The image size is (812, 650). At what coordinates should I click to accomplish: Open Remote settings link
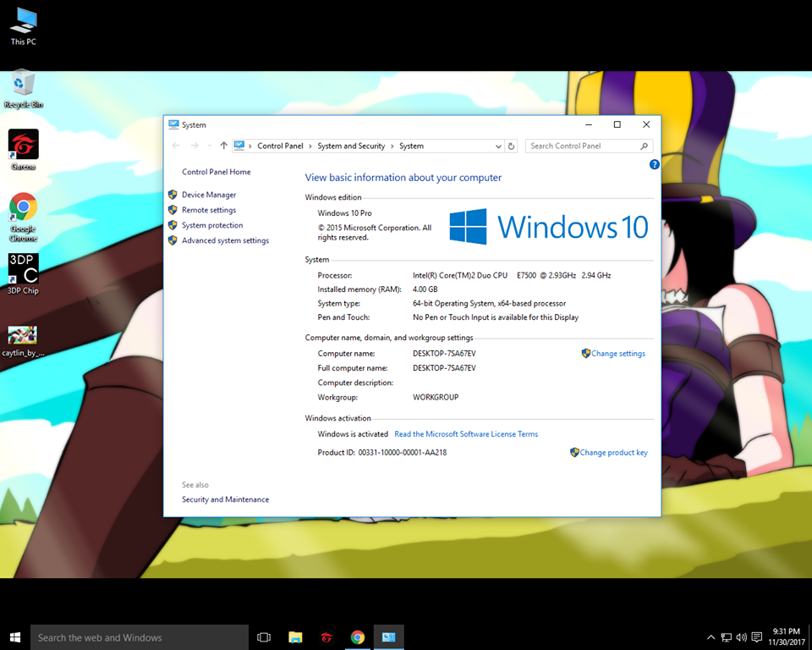tap(209, 210)
